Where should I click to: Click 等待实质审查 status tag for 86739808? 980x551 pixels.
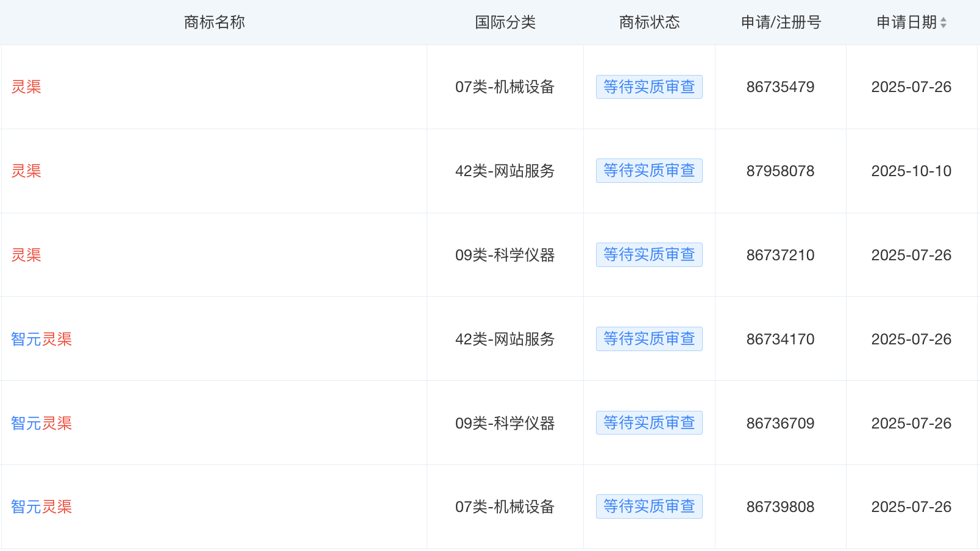pos(649,507)
